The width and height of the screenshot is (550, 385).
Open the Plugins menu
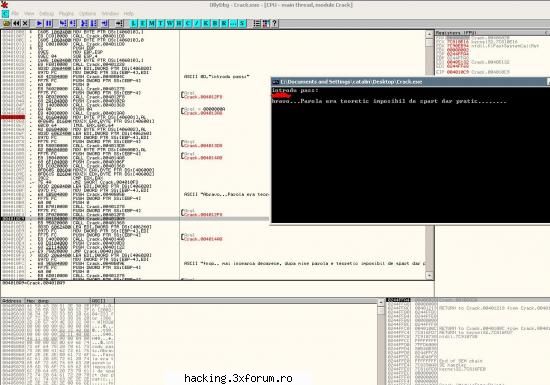pos(66,13)
